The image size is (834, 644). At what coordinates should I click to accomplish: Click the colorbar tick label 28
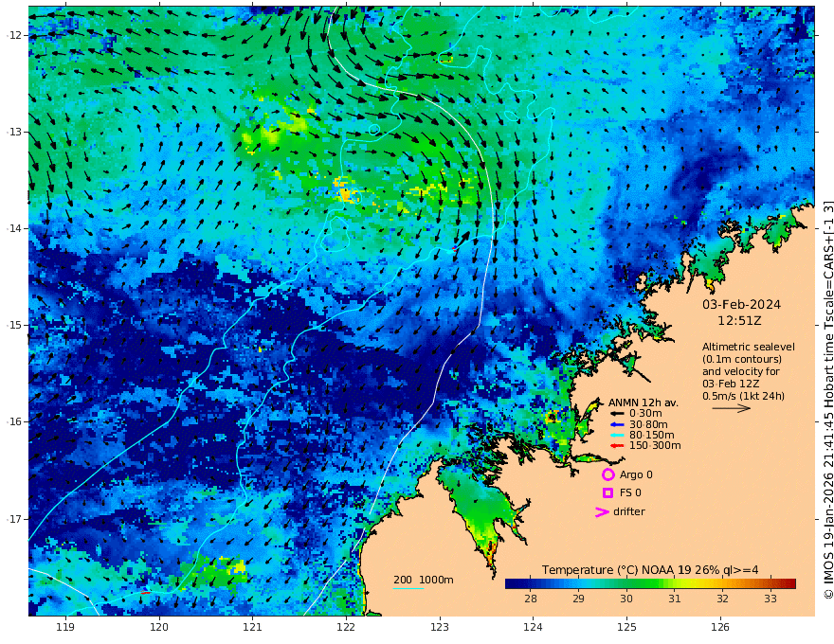click(531, 599)
